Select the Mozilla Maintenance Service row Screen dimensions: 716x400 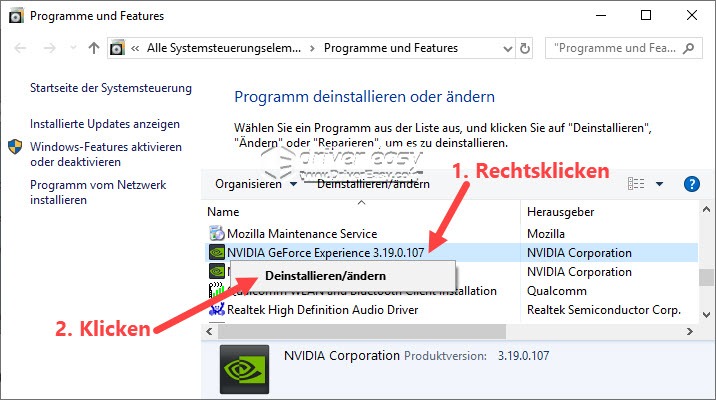point(452,234)
